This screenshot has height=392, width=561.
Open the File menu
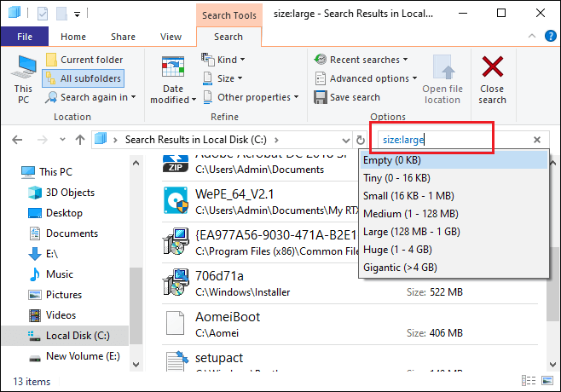pos(25,37)
